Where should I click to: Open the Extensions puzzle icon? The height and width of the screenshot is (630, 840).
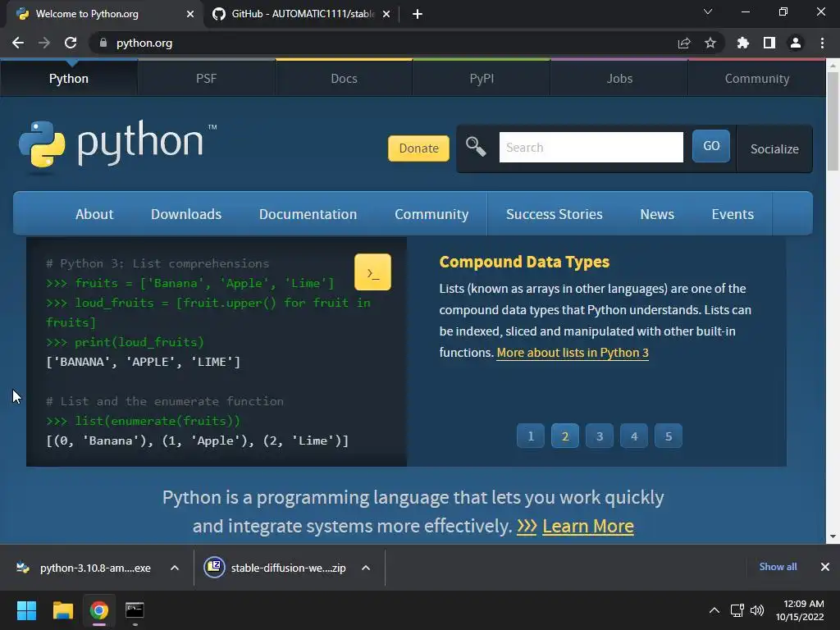[x=742, y=43]
